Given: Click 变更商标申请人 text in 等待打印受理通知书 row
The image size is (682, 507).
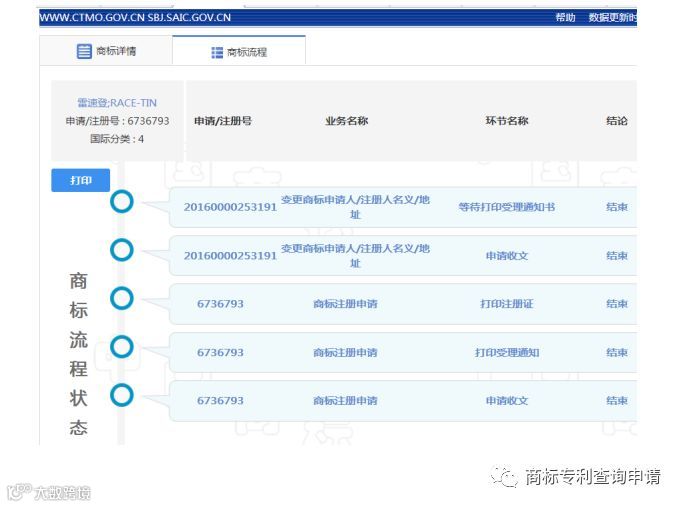Looking at the screenshot, I should pyautogui.click(x=355, y=207).
